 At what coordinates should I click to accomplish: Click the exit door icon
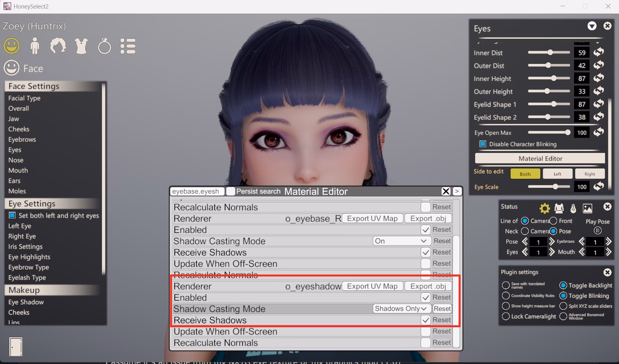pyautogui.click(x=16, y=346)
